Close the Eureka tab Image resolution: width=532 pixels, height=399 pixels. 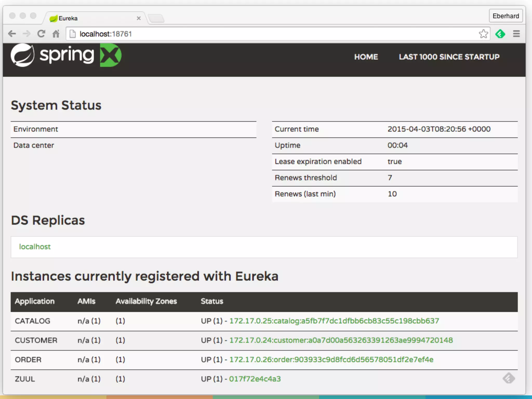139,18
